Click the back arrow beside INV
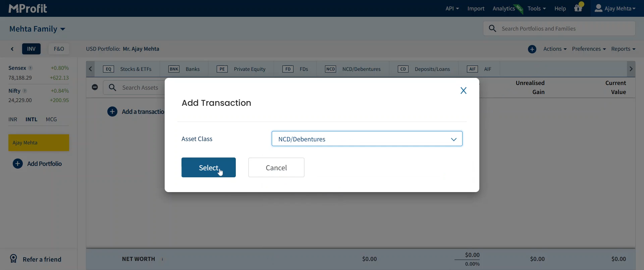 point(12,49)
